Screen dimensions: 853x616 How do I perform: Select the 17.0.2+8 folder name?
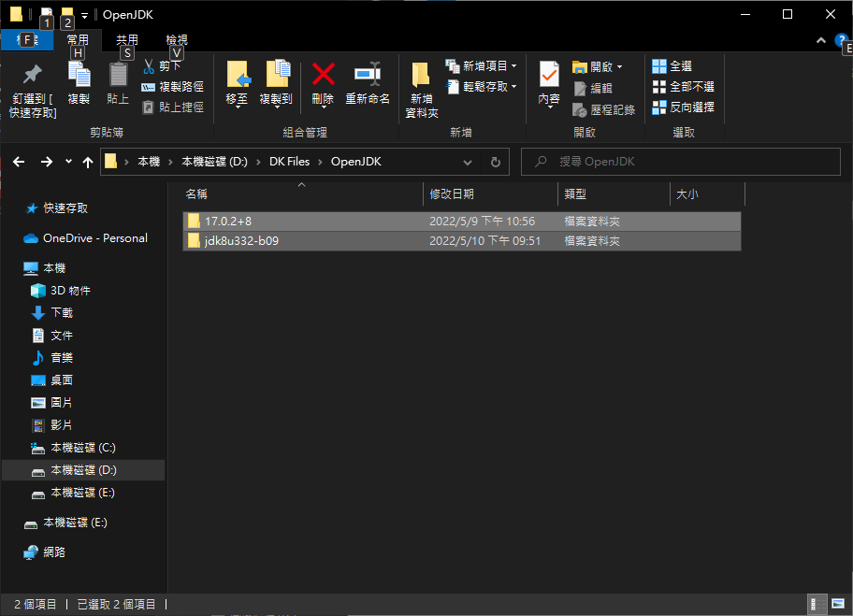click(228, 222)
